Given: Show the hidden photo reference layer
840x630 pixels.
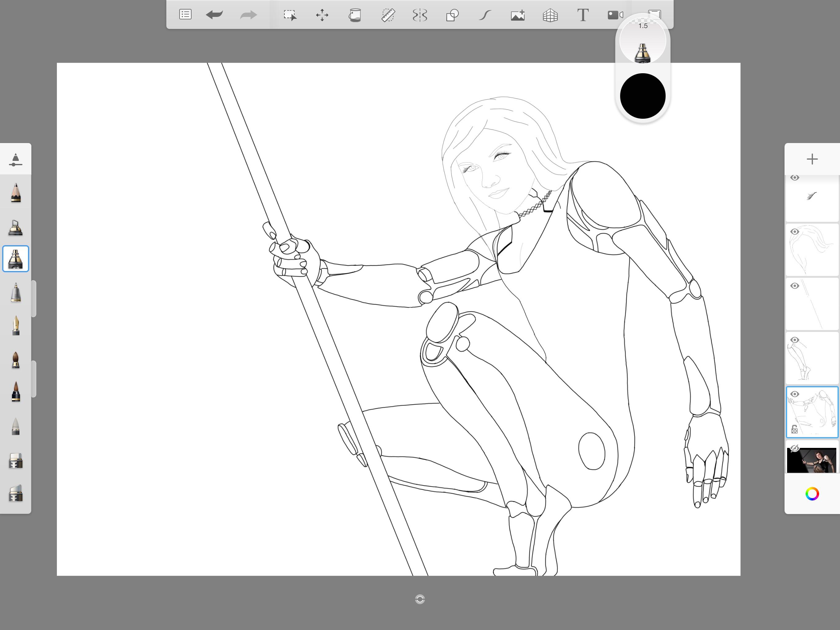Looking at the screenshot, I should click(794, 449).
